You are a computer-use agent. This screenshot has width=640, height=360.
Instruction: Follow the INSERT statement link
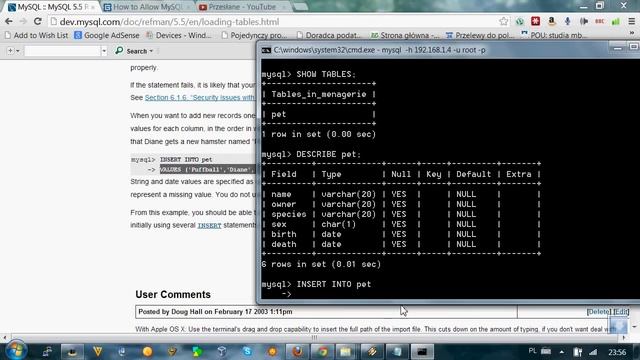(x=209, y=225)
